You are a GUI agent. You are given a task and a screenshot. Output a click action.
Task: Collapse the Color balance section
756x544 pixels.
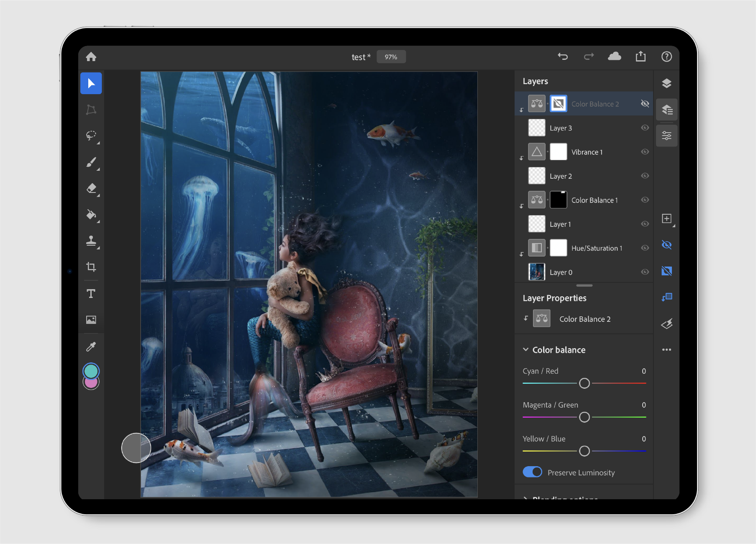(x=526, y=349)
